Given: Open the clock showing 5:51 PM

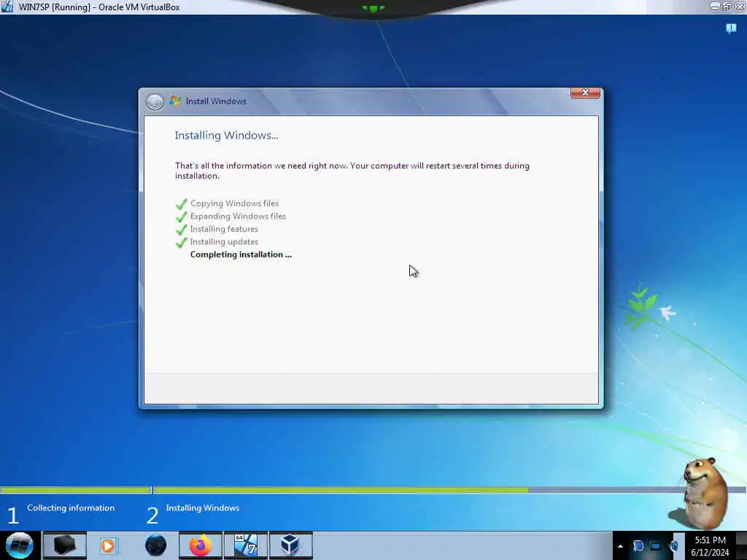Looking at the screenshot, I should tap(710, 540).
